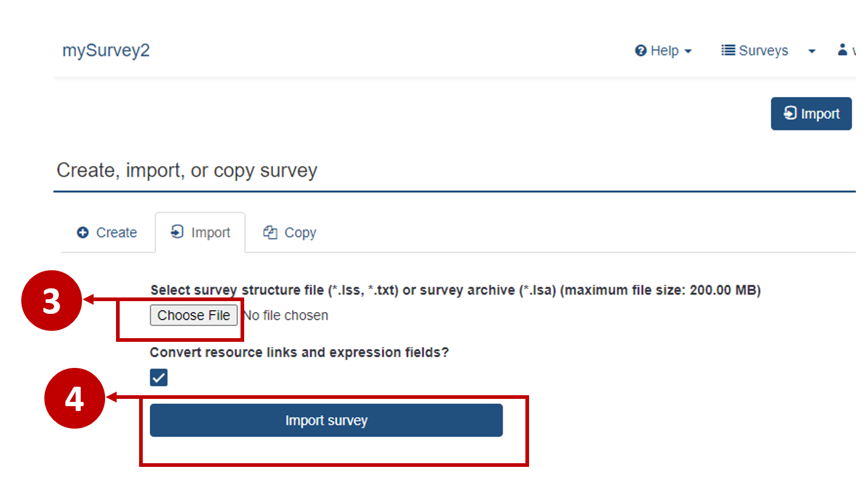Click the list icon beside Surveys
This screenshot has height=479, width=868.
727,50
